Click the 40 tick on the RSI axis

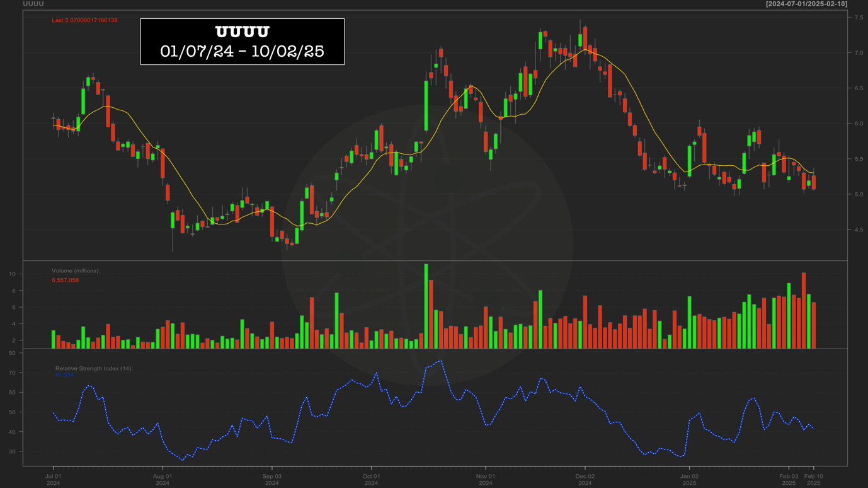point(12,432)
